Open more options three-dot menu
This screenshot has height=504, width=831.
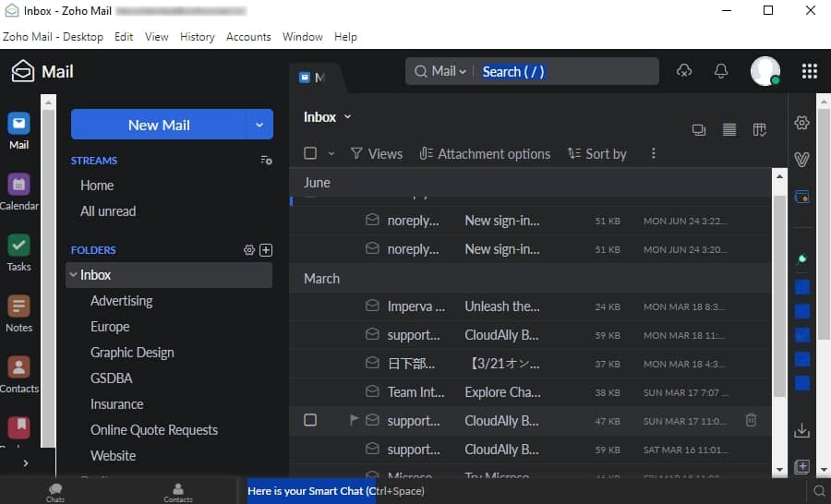654,153
